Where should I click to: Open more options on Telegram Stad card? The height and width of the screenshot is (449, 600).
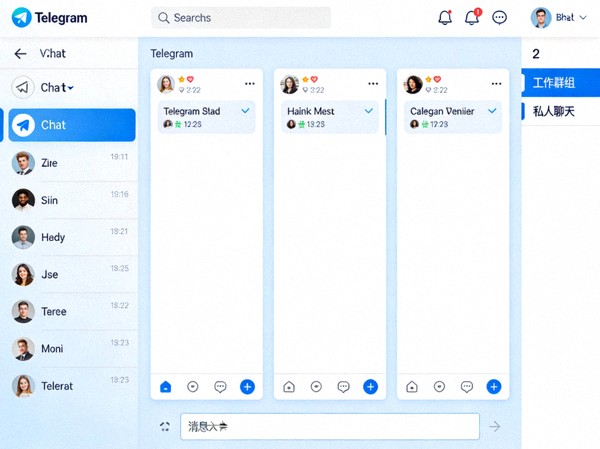(x=250, y=84)
